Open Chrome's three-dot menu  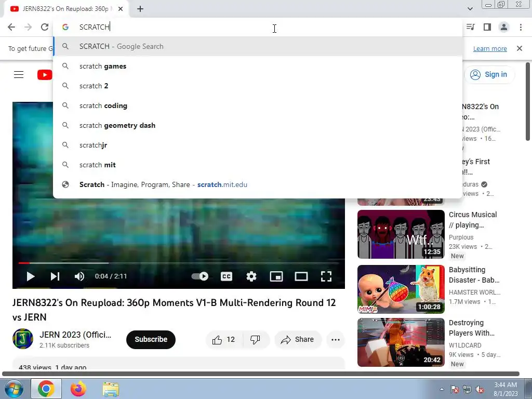point(521,27)
